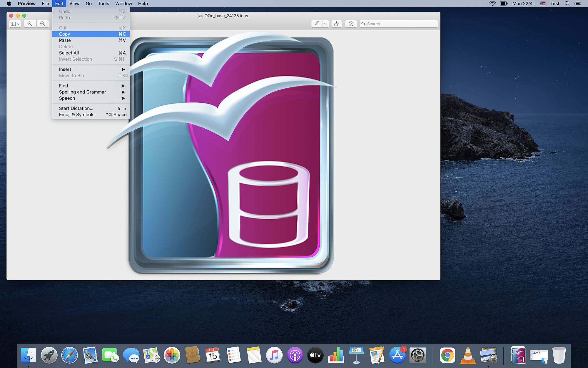Open Maps from the Dock
This screenshot has height=368, width=588.
pyautogui.click(x=151, y=355)
